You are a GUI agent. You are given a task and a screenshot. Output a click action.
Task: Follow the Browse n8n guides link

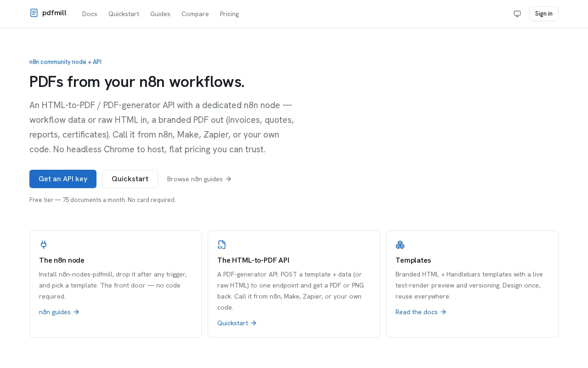199,179
